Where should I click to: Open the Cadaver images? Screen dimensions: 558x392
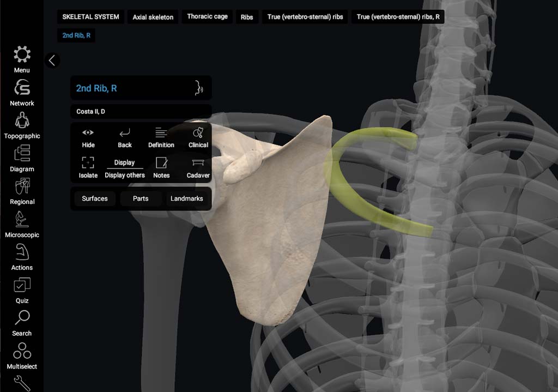tap(198, 168)
